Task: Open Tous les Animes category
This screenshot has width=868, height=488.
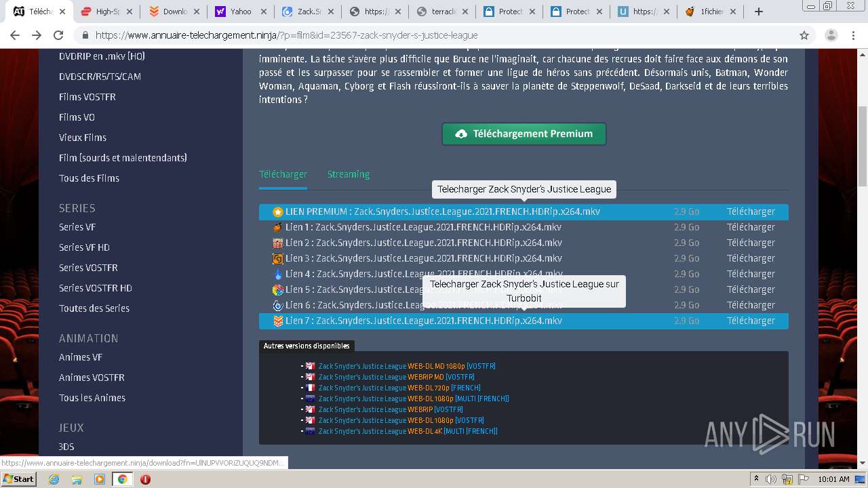Action: [x=92, y=398]
